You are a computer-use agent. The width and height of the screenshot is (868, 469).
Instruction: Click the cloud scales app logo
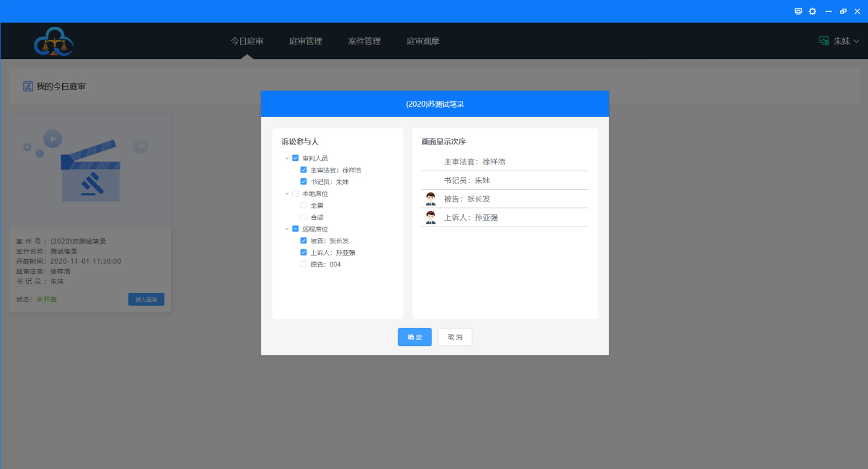coord(54,41)
